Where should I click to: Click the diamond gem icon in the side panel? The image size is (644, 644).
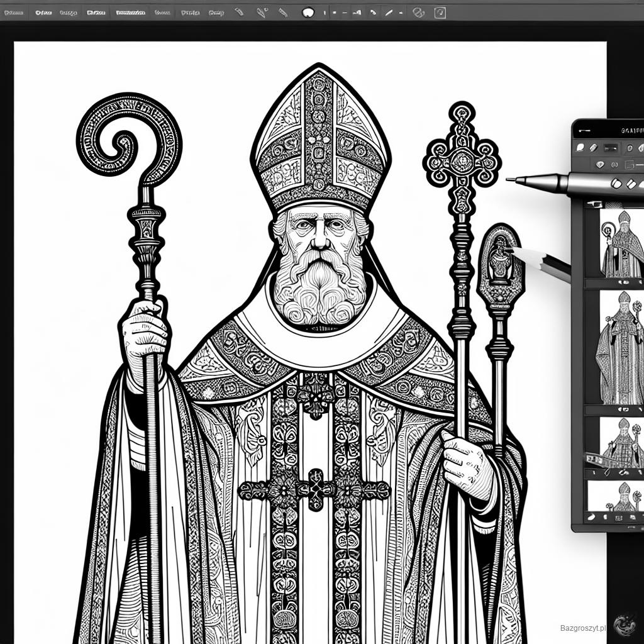tap(600, 165)
